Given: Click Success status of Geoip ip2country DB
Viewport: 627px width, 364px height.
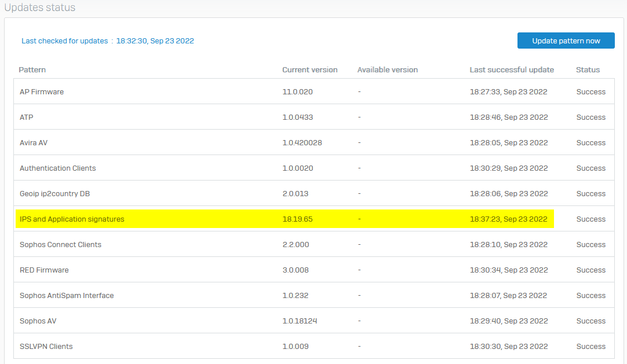Looking at the screenshot, I should [x=590, y=194].
